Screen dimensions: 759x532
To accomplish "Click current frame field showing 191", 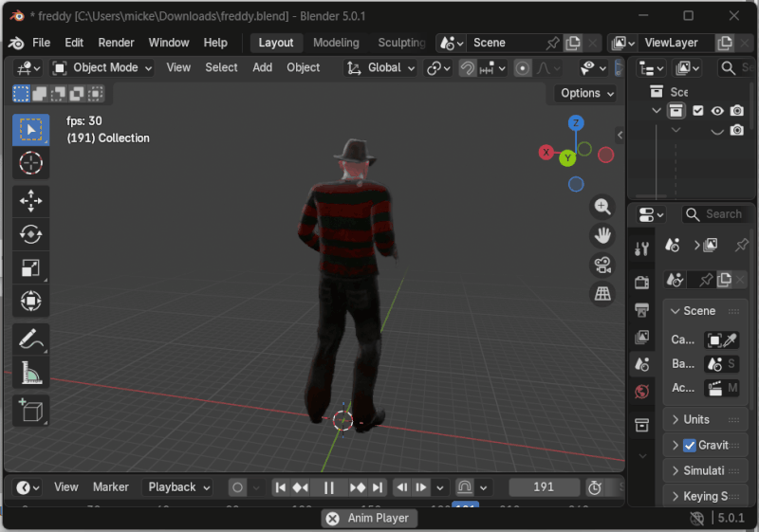I will pyautogui.click(x=544, y=487).
